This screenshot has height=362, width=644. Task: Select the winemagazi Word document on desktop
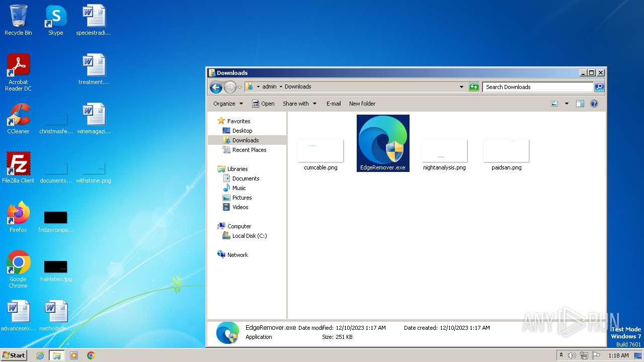point(94,119)
